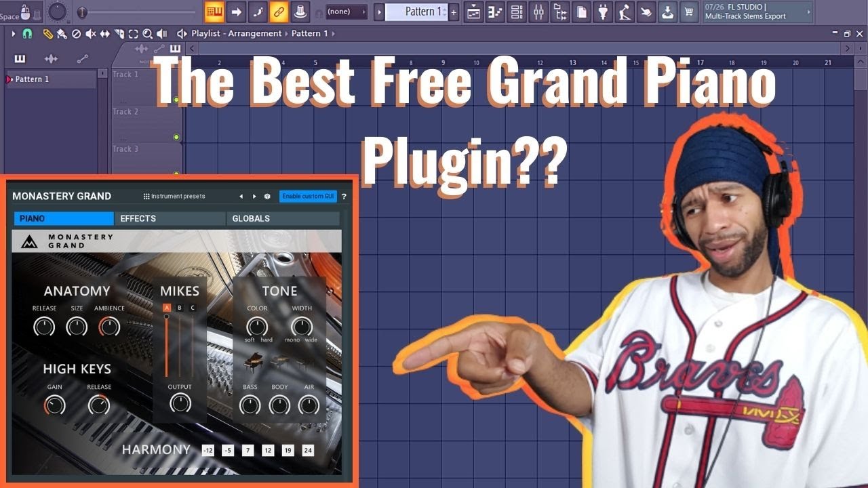Select the pencil draw tool
Image resolution: width=868 pixels, height=488 pixels.
click(x=47, y=33)
